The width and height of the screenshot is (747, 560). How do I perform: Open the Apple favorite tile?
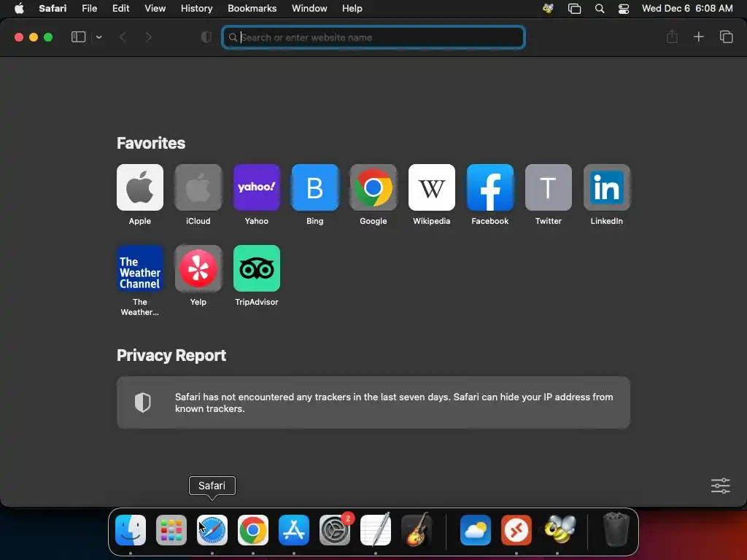[x=139, y=187]
